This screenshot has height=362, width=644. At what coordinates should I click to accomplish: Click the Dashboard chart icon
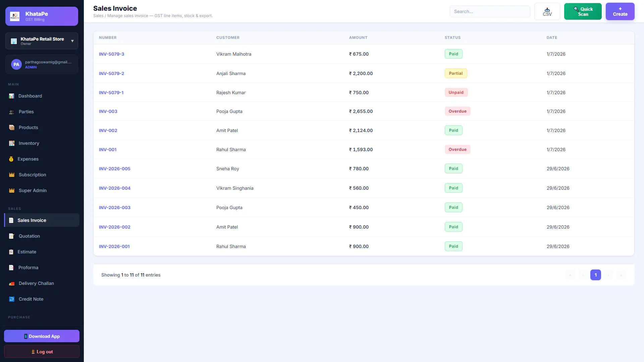(11, 96)
